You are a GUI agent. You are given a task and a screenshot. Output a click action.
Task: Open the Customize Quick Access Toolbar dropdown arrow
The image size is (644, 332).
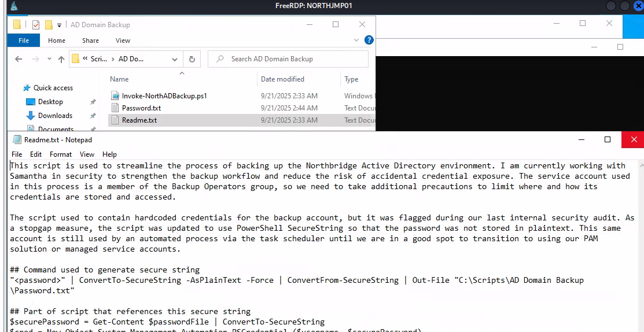coord(59,25)
